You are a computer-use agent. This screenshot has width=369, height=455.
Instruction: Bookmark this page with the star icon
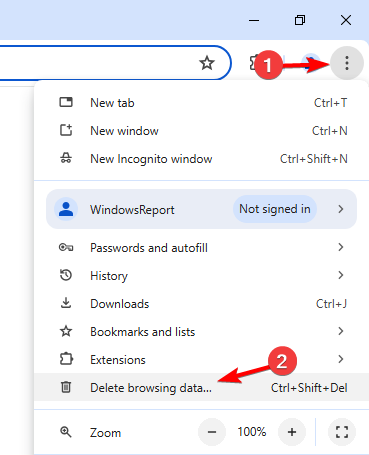click(207, 63)
